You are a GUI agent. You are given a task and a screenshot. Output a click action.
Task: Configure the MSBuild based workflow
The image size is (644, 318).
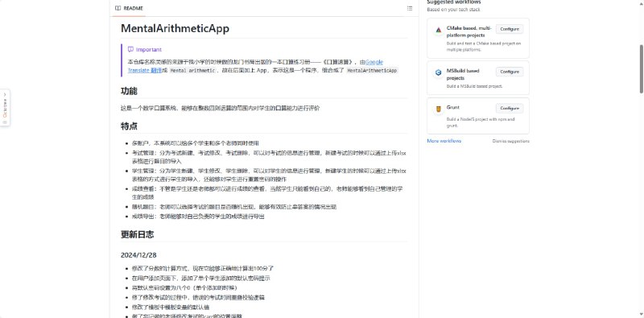(x=510, y=72)
